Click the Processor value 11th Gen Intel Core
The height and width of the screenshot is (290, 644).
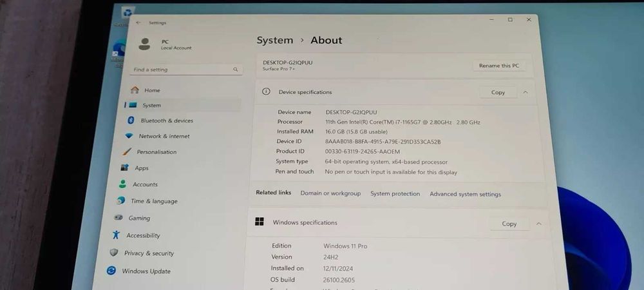pyautogui.click(x=403, y=122)
